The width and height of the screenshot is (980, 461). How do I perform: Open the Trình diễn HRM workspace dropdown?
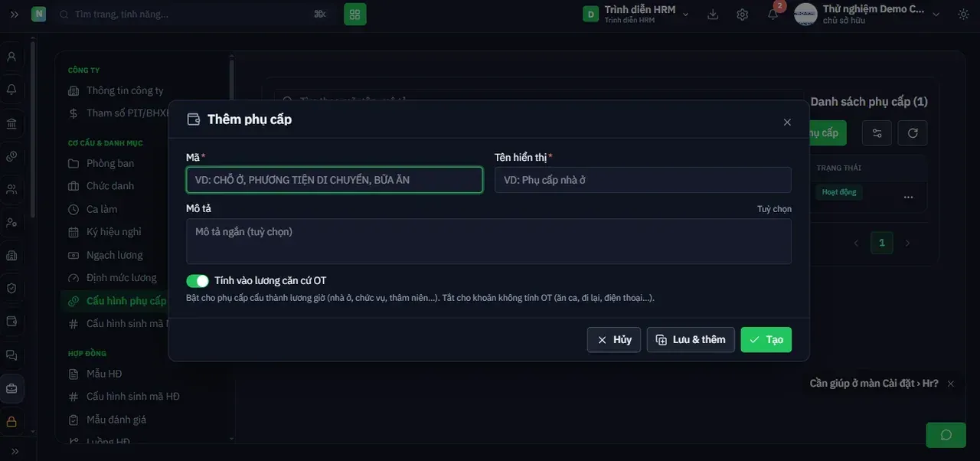pos(636,14)
